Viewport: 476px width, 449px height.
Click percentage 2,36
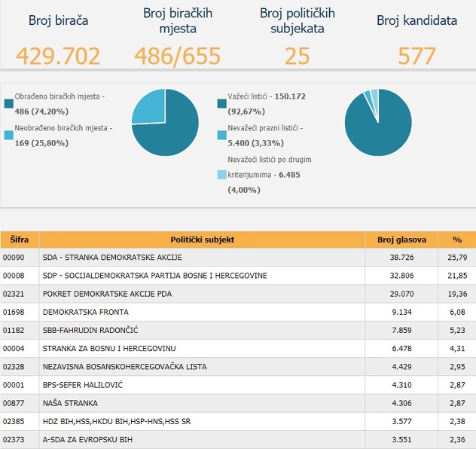[457, 440]
